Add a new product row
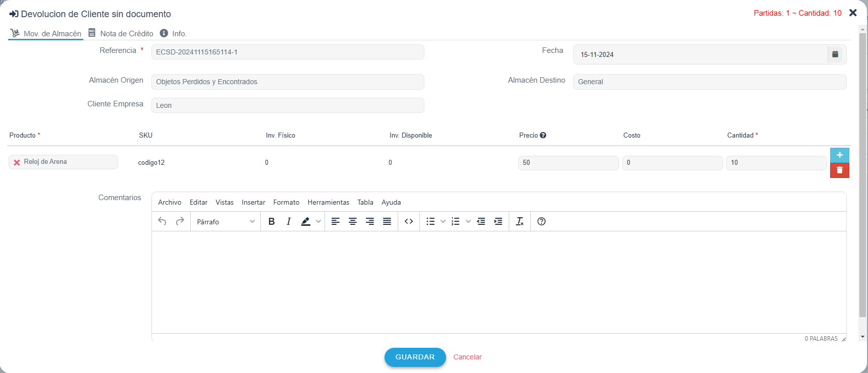This screenshot has width=868, height=373. [x=840, y=155]
